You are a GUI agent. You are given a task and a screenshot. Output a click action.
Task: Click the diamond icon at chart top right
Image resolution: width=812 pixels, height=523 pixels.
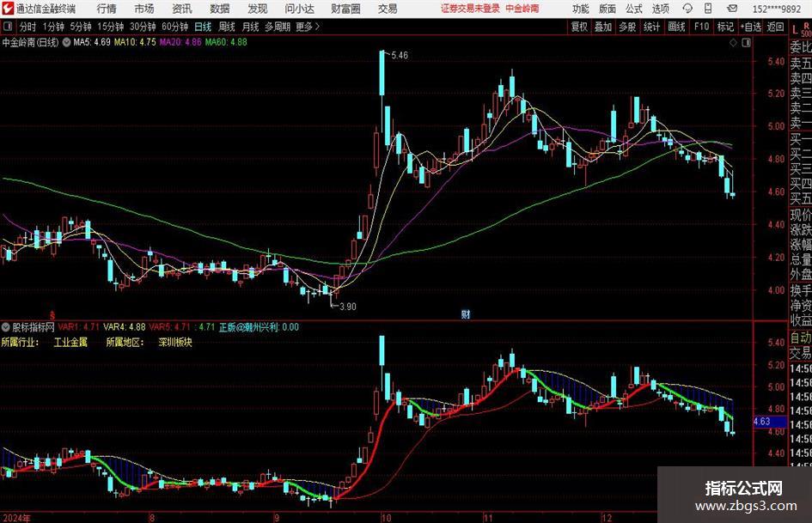pos(733,42)
